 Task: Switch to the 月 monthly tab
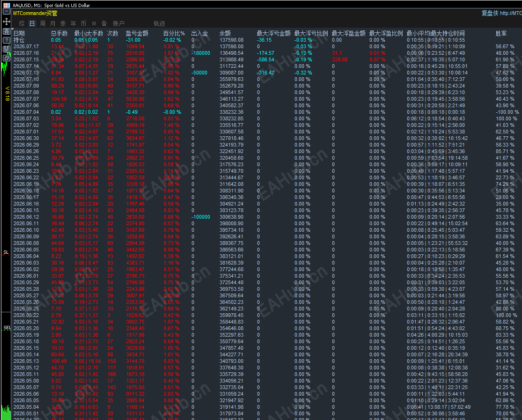(52, 23)
